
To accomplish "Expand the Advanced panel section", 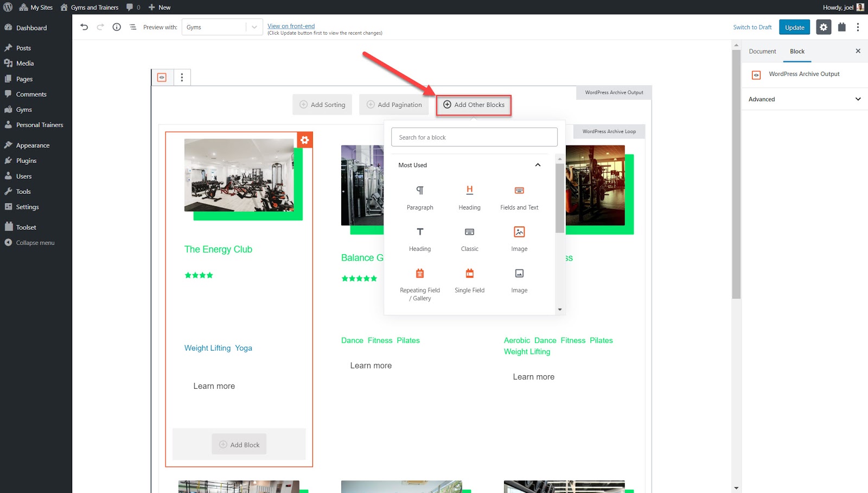I will point(805,99).
